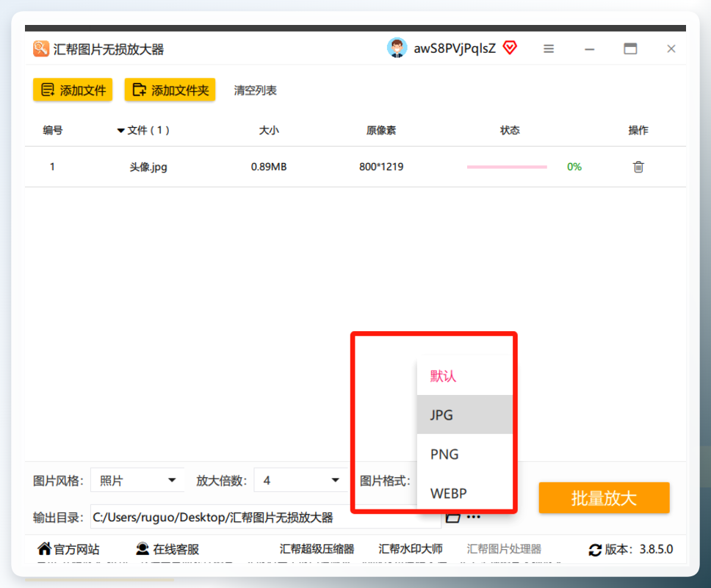Image resolution: width=711 pixels, height=588 pixels.
Task: Click the home icon for 官方网站
Action: [x=44, y=548]
